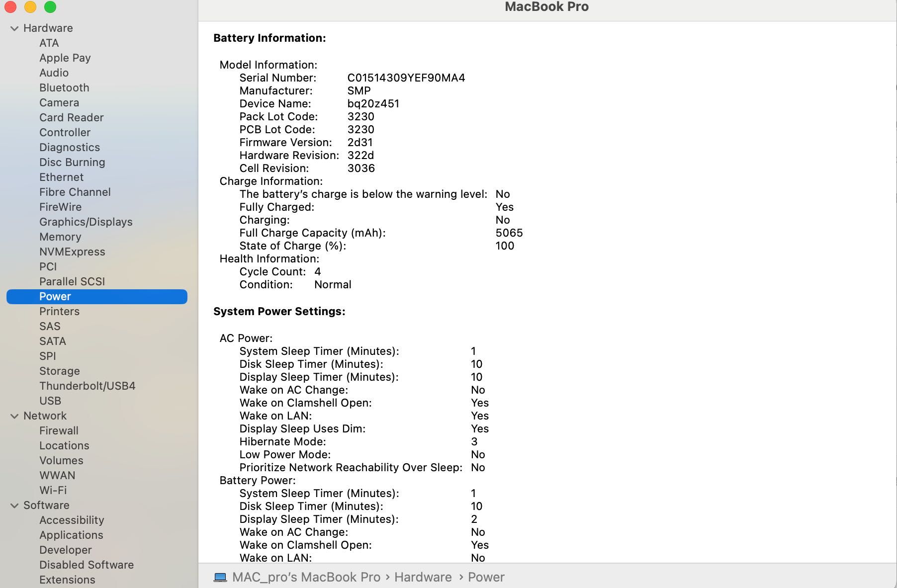Click the yellow minimize window button

pos(30,7)
